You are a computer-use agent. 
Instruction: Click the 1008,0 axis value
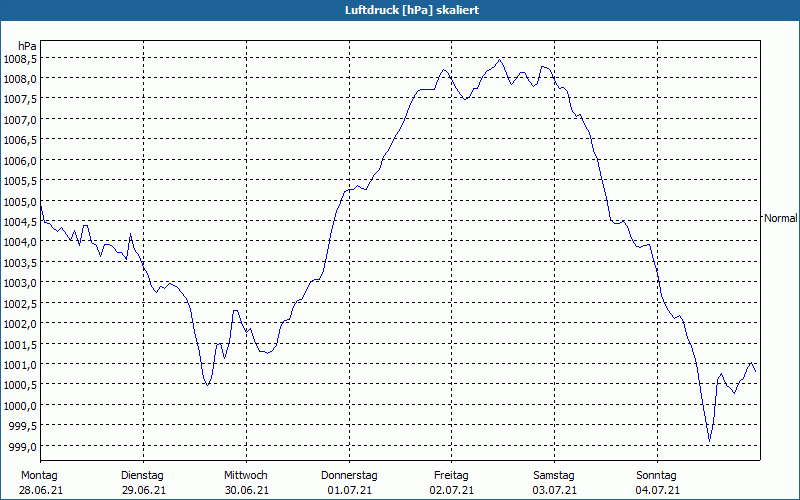[20, 79]
